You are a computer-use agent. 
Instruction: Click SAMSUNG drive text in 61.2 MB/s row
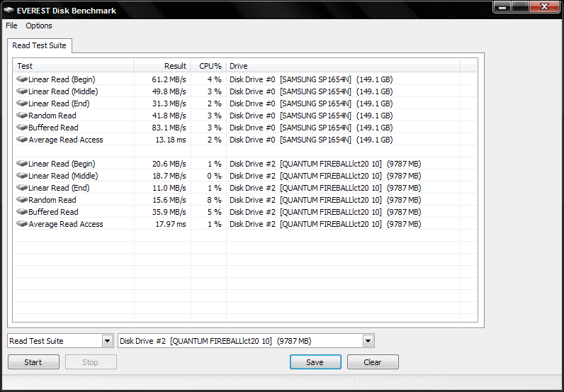[311, 79]
